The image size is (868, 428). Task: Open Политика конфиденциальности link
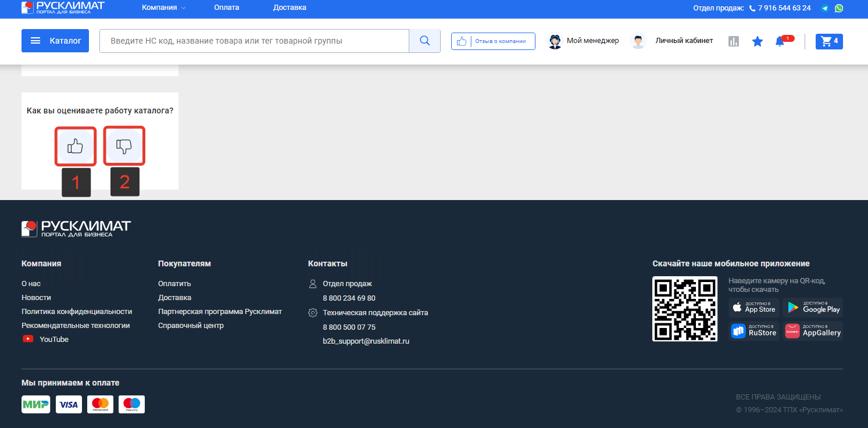coord(77,312)
